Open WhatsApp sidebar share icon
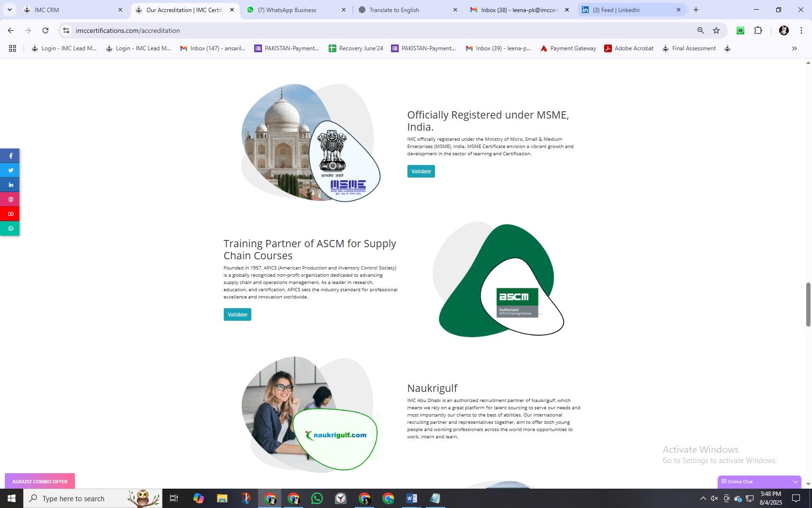This screenshot has width=812, height=508. (x=10, y=228)
